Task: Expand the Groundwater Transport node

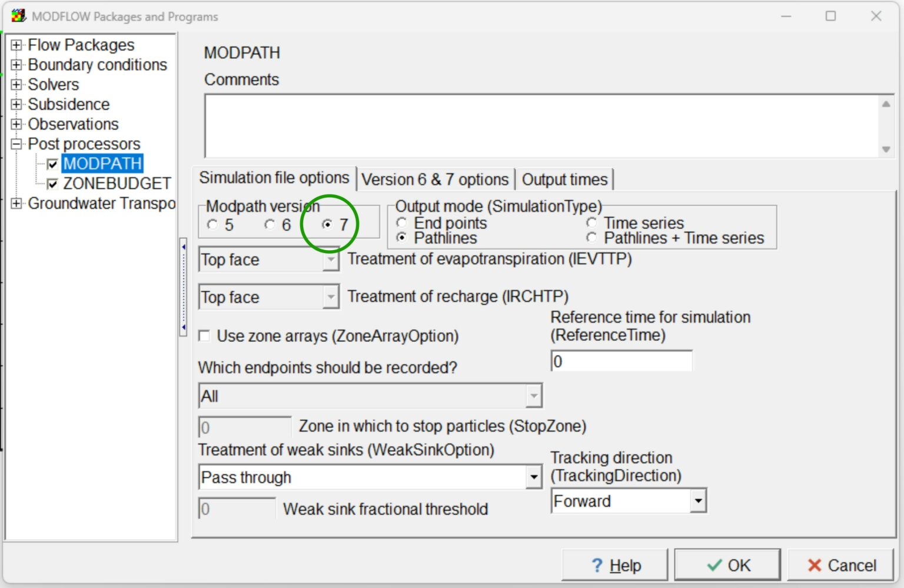Action: (17, 204)
